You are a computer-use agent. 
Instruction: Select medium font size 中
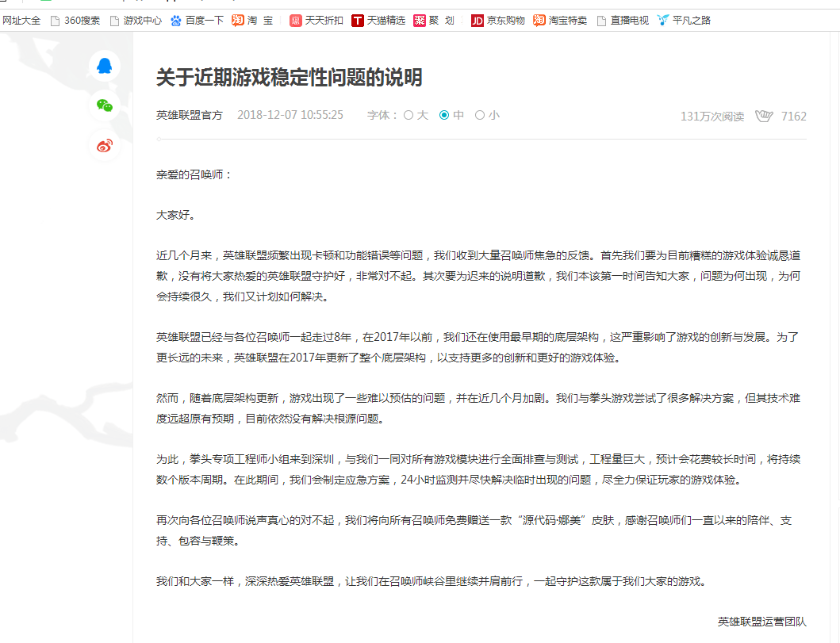pos(451,115)
